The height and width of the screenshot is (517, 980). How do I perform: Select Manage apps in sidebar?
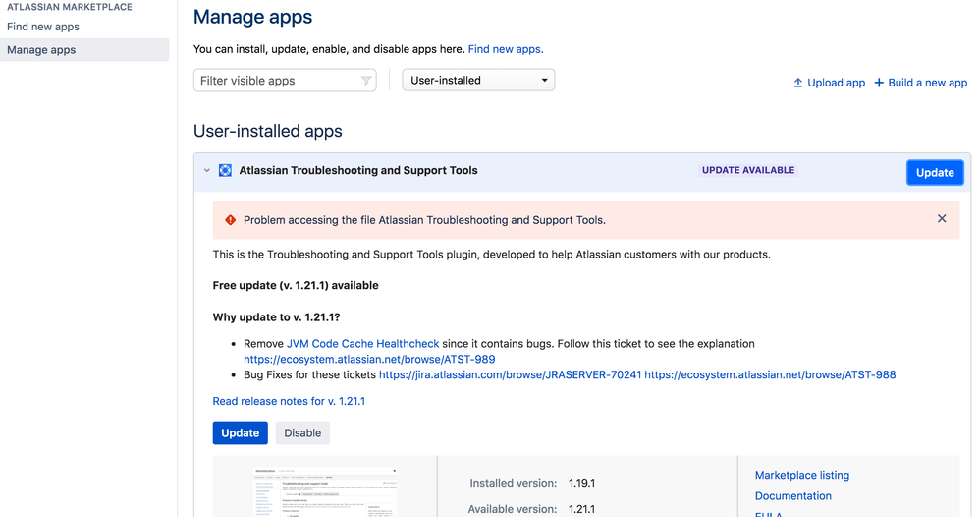click(x=84, y=50)
